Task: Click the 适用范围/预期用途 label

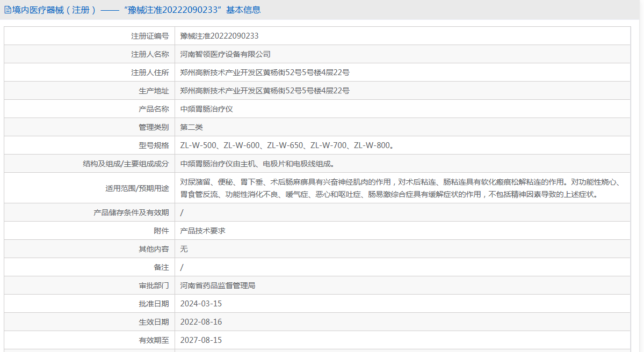Action: pyautogui.click(x=137, y=188)
